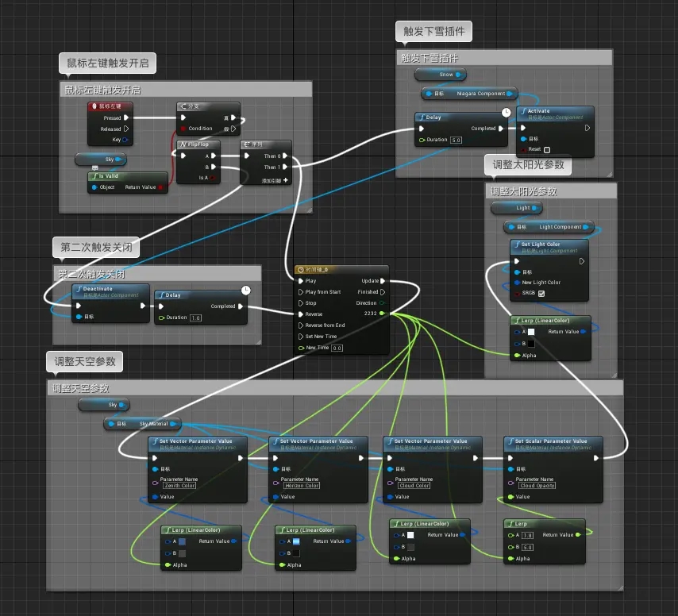
Task: Click the 鼠标左键触发开启 comment bubble
Action: [107, 64]
